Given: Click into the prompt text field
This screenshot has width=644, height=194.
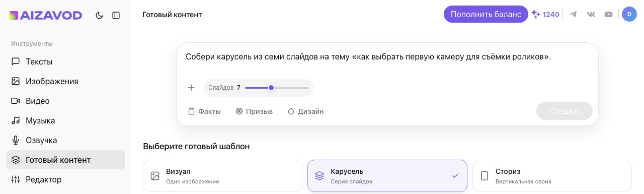Looking at the screenshot, I should pyautogui.click(x=387, y=57).
